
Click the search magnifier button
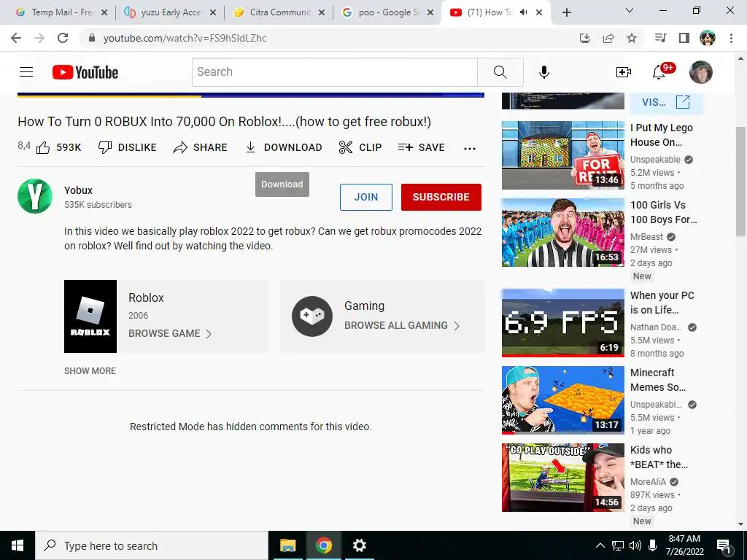500,72
